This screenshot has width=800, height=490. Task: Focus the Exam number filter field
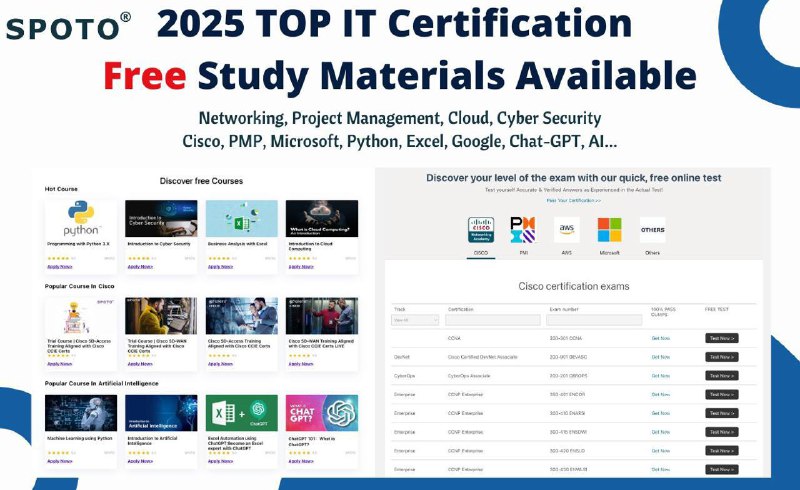pos(594,320)
